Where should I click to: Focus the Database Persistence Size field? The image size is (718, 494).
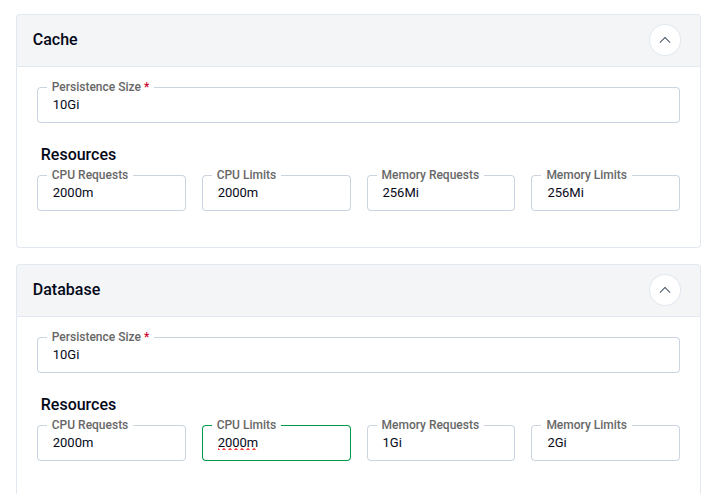pos(358,355)
